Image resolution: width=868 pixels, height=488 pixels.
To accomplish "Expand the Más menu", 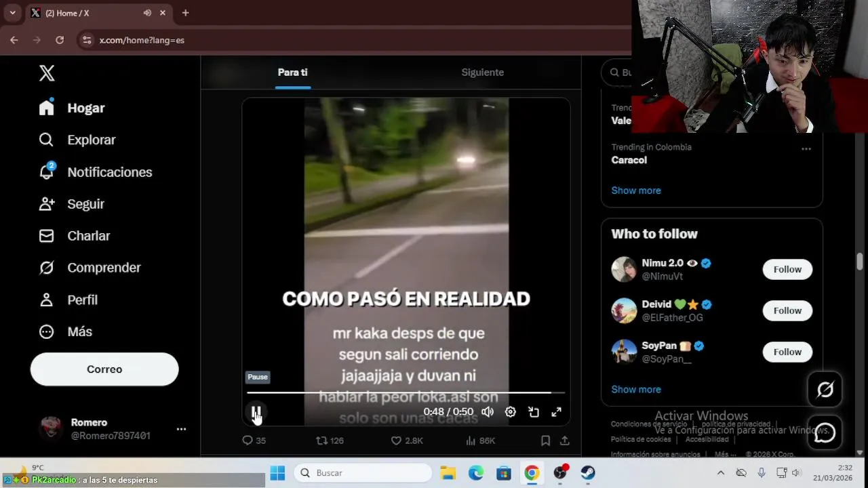I will [66, 331].
